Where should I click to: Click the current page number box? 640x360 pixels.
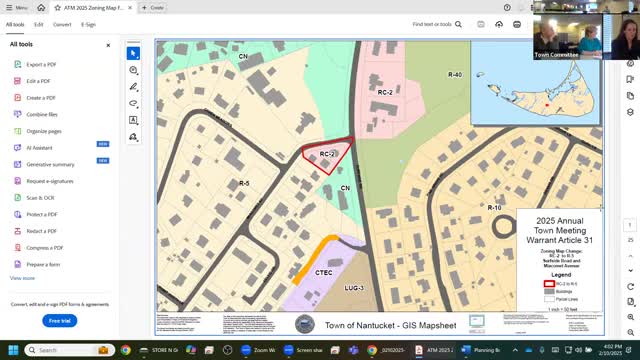(630, 225)
